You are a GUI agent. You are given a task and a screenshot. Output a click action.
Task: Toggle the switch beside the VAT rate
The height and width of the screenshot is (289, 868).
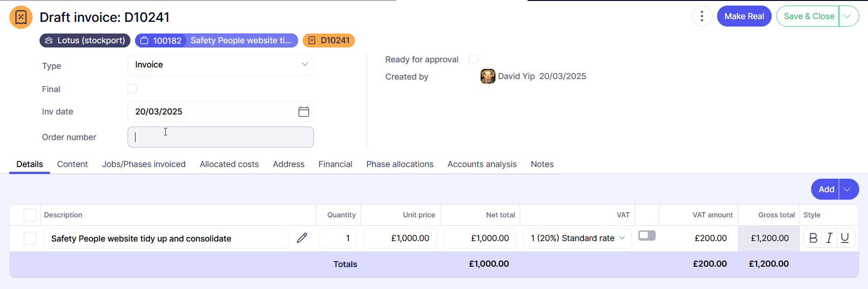[647, 235]
